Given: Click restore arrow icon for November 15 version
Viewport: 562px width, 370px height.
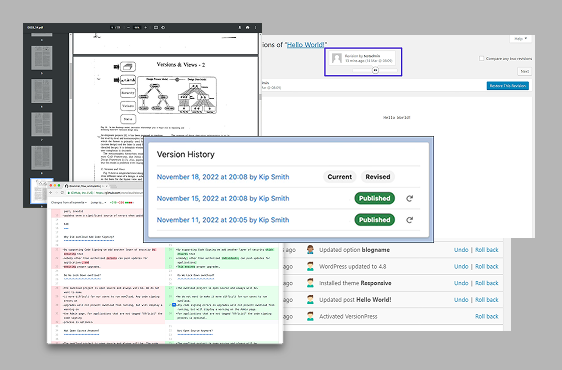Looking at the screenshot, I should point(410,198).
